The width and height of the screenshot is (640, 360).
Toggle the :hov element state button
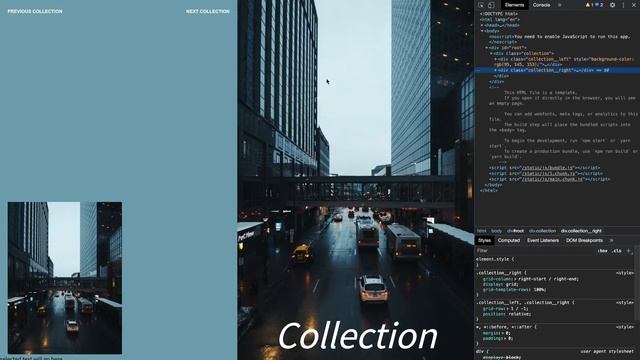(602, 251)
